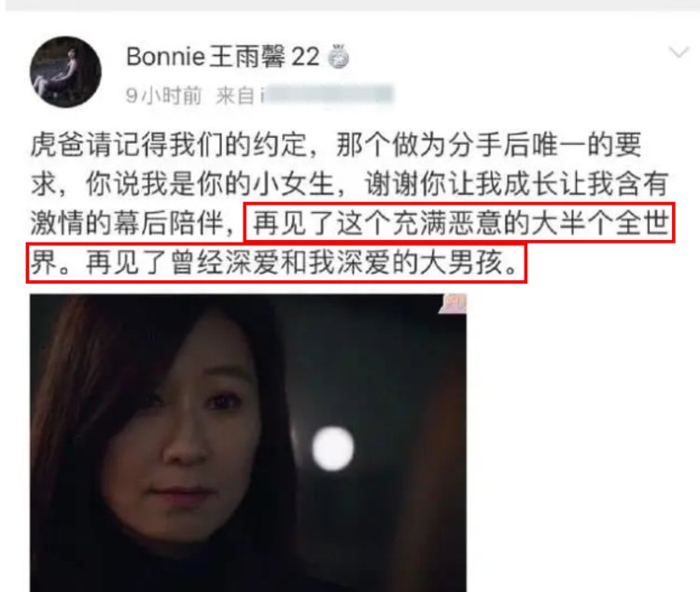This screenshot has height=592, width=700.
Task: Click the gray divider bar above the post
Action: 350,6
